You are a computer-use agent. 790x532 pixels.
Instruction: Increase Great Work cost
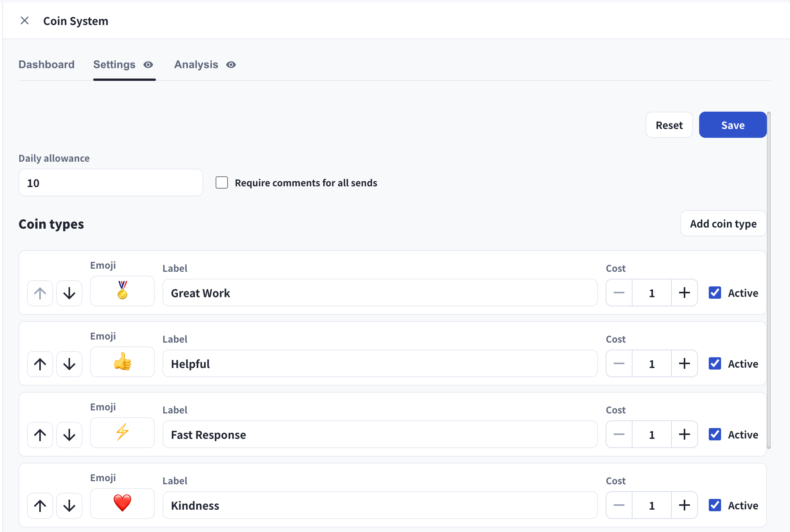coord(685,293)
